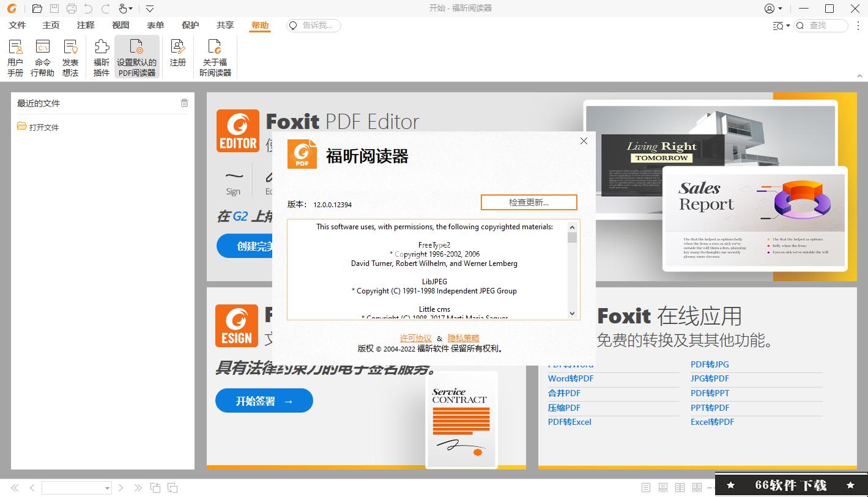868x497 pixels.
Task: Click the next view icon in status bar
Action: 172,488
